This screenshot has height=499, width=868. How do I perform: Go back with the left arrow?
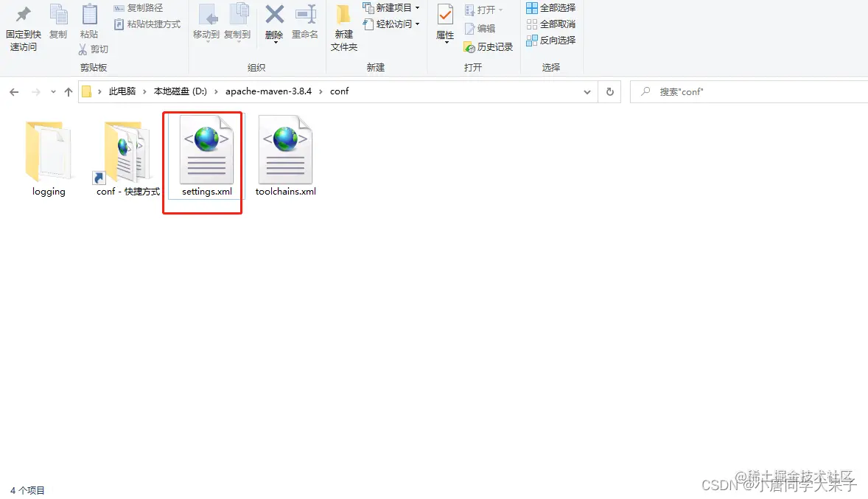coord(15,92)
